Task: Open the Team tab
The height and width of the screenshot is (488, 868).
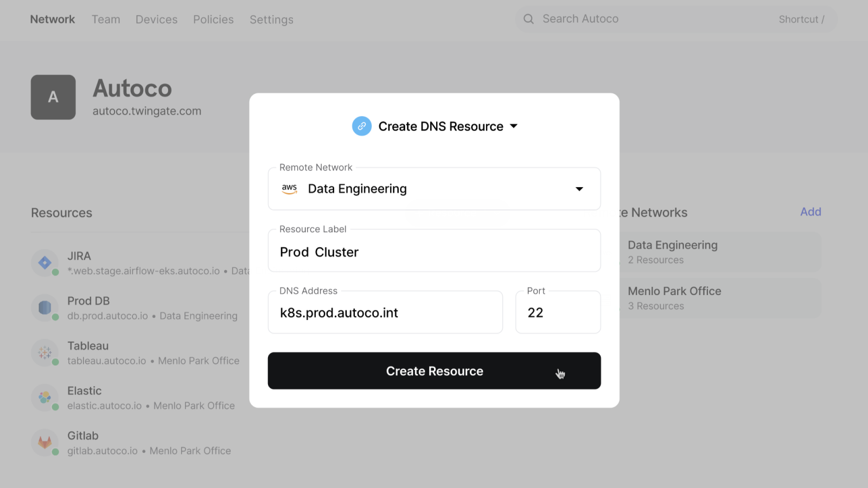Action: [x=106, y=20]
